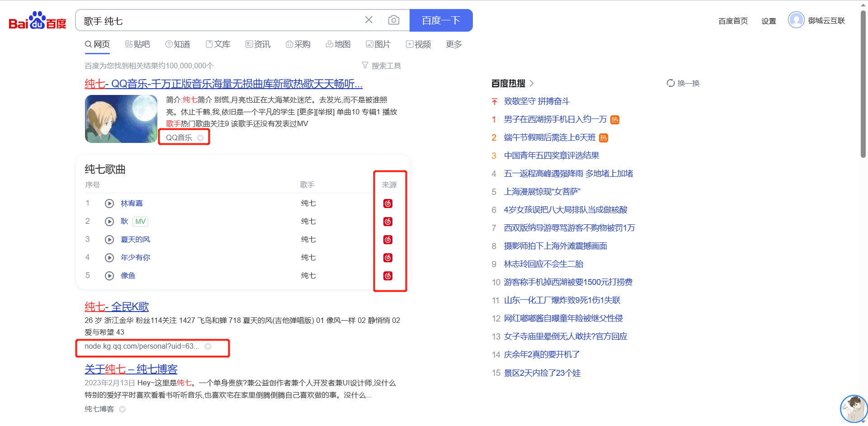868x426 pixels.
Task: Expand dropdown beside 纯七博客 source
Action: 122,409
